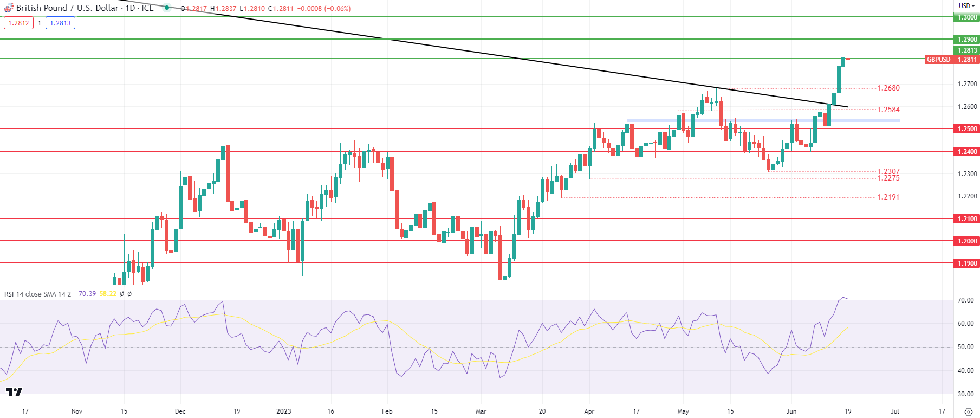Click the 1.2100 red price label
980x418 pixels.
[967, 219]
